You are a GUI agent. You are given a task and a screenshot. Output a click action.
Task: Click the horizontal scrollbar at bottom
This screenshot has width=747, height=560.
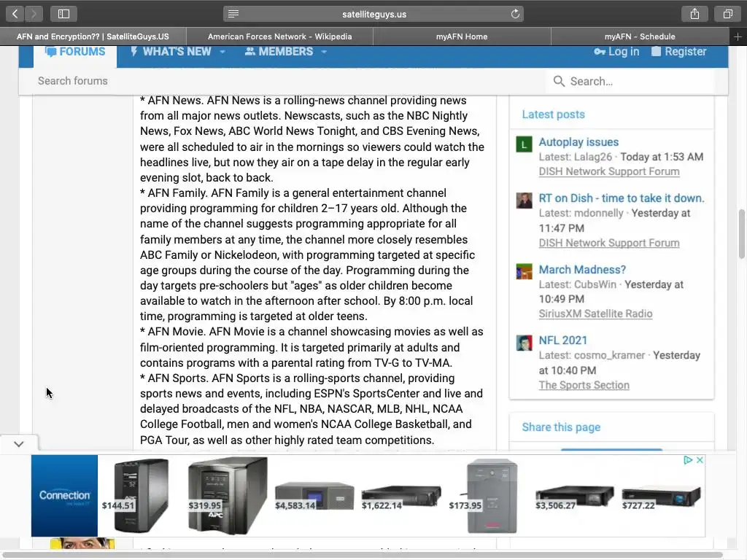[x=362, y=555]
